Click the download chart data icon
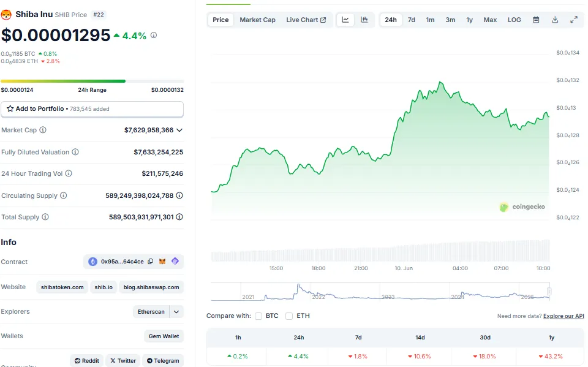 click(555, 20)
